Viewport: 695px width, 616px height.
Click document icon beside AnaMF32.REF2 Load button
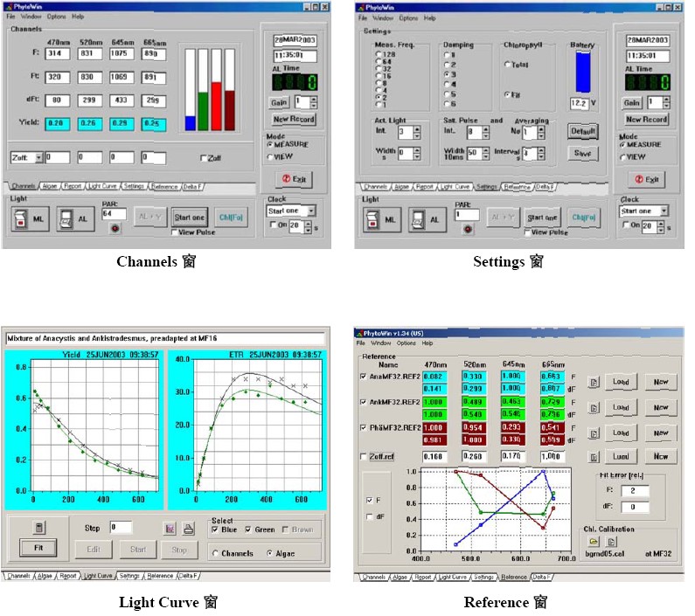[x=593, y=382]
